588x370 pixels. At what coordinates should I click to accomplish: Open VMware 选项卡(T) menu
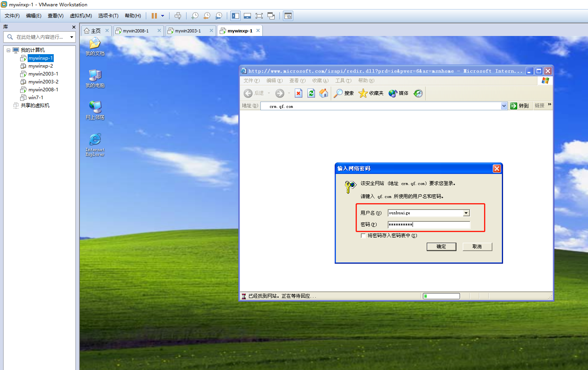[108, 16]
